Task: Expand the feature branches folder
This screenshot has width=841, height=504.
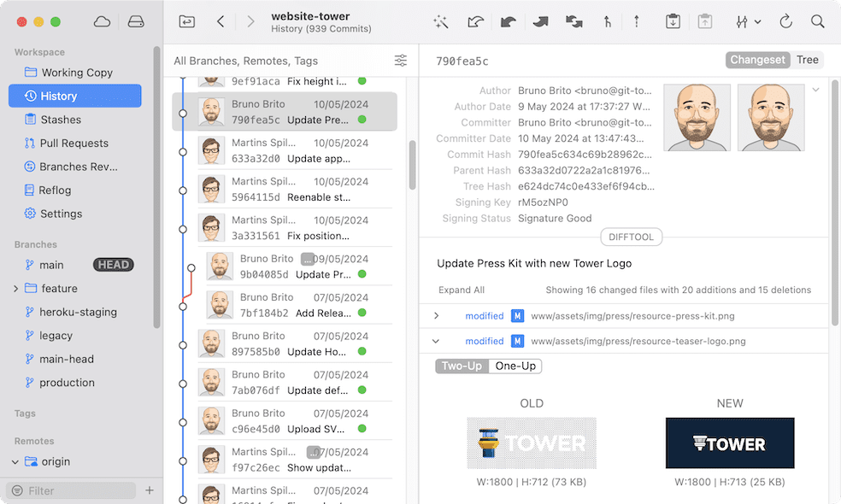Action: pyautogui.click(x=15, y=289)
